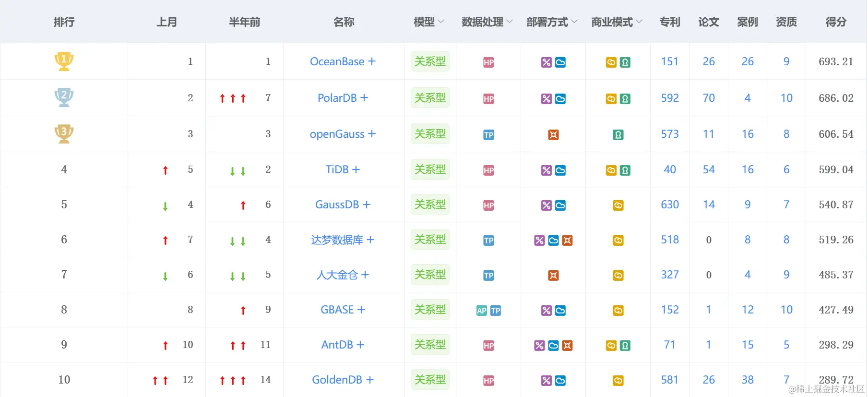Image resolution: width=868 pixels, height=397 pixels.
Task: Click the purple deployment icon for OceanBase
Action: point(546,62)
